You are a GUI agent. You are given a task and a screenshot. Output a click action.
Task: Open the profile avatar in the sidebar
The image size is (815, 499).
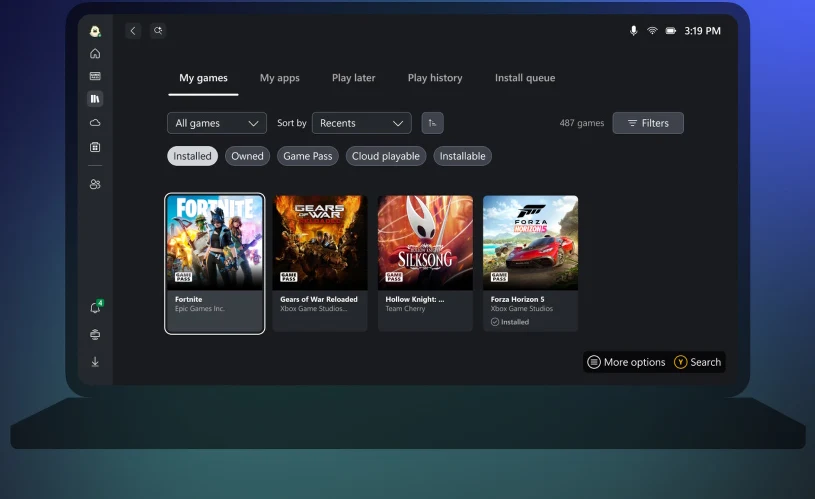pyautogui.click(x=95, y=31)
